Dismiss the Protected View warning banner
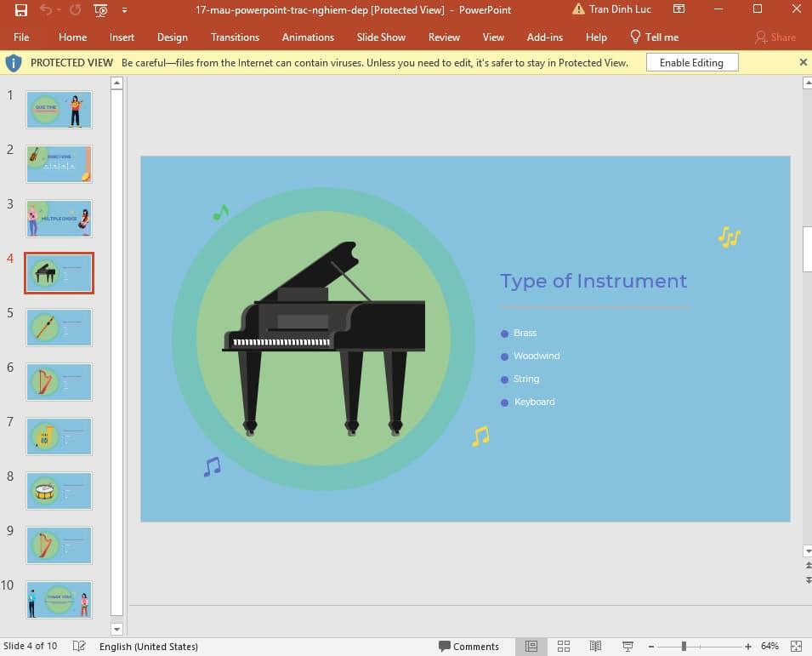812x656 pixels. point(803,61)
